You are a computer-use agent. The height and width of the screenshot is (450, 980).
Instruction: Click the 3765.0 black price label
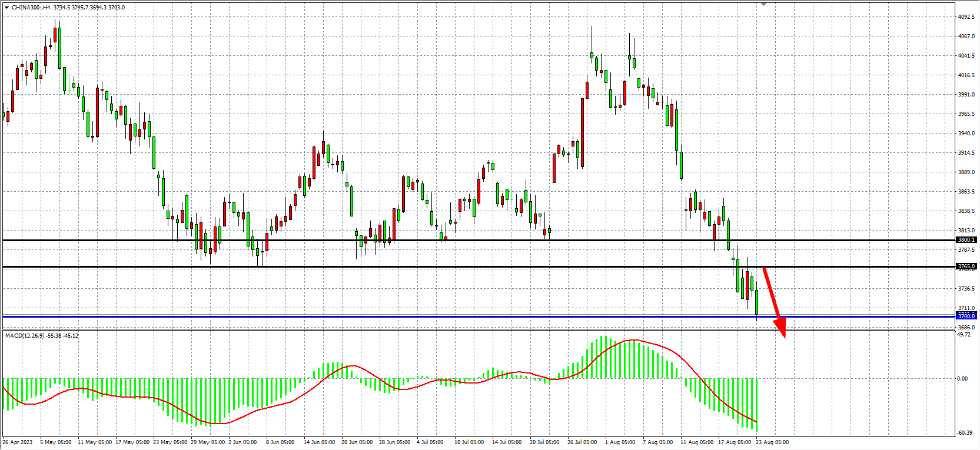coord(966,266)
